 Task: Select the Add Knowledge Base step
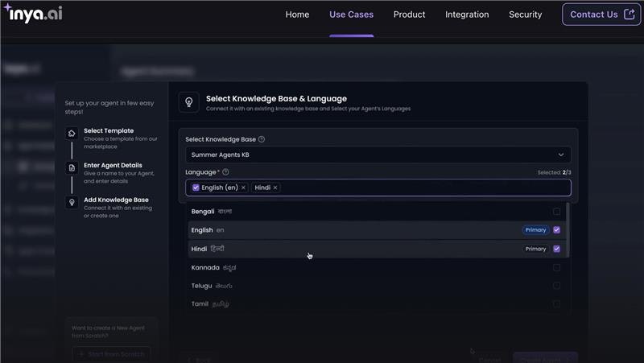point(113,207)
